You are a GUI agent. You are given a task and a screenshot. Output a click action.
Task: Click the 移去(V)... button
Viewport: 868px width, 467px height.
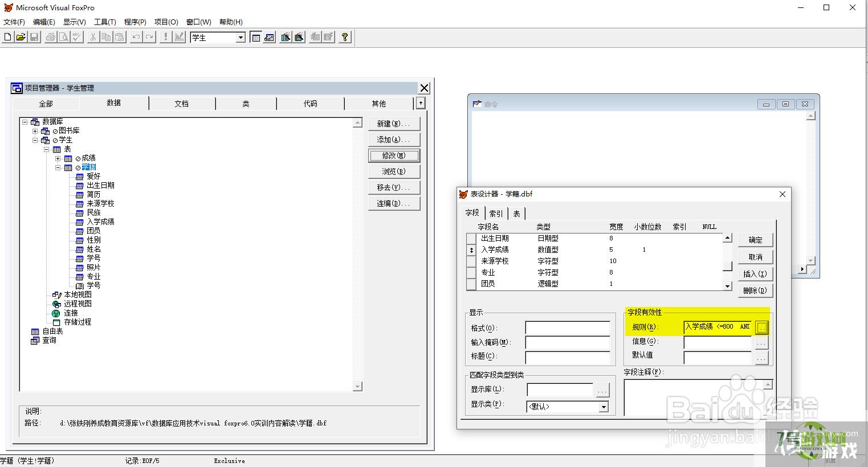[394, 187]
